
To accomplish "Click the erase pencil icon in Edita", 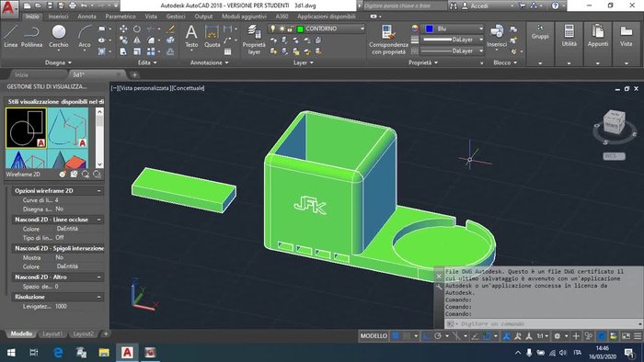I will (x=170, y=28).
